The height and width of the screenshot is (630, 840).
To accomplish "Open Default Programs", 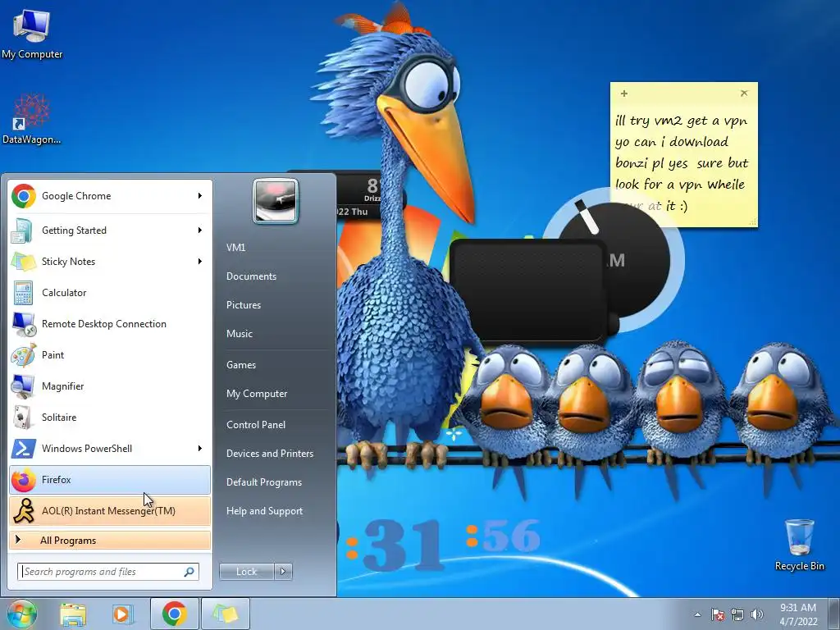I will click(x=263, y=482).
